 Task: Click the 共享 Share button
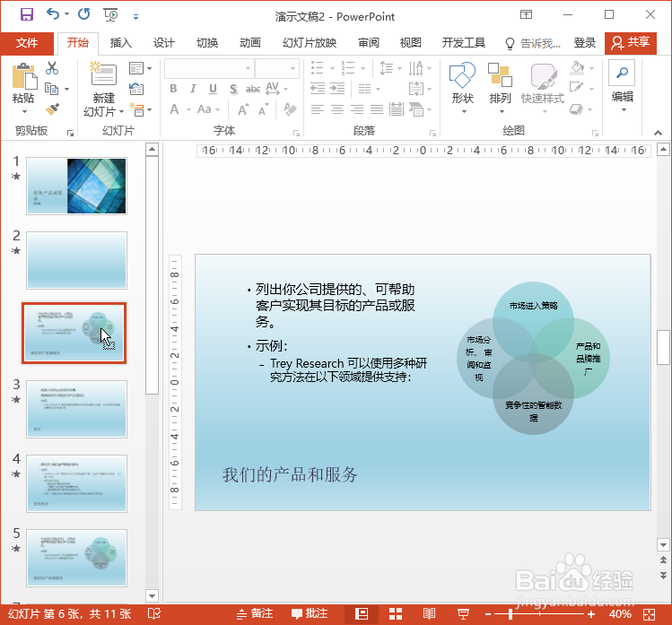(x=631, y=43)
